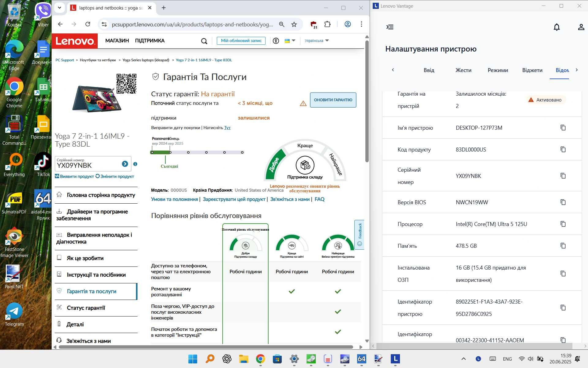Copy the processor name Intel Core Ultra 5
Image resolution: width=588 pixels, height=368 pixels.
point(563,224)
